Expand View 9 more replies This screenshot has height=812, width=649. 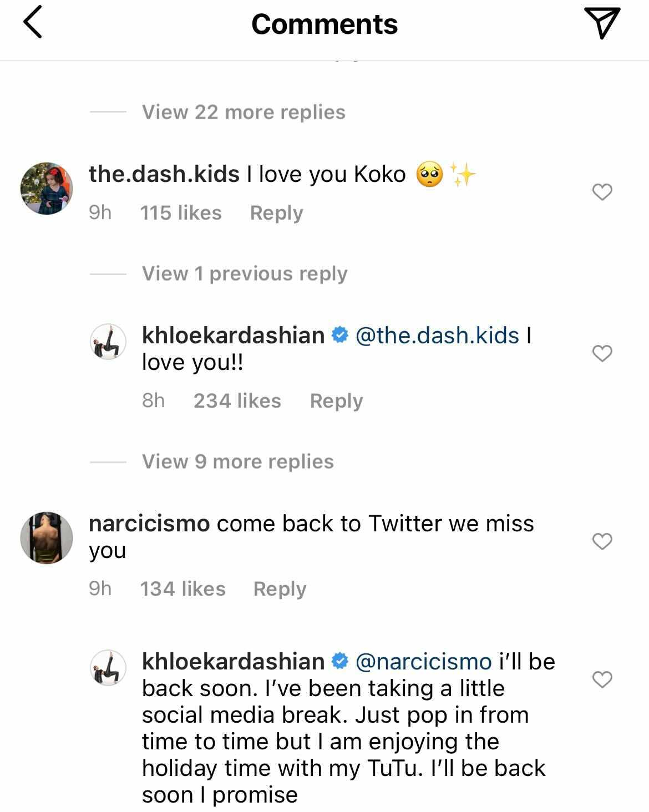(237, 461)
